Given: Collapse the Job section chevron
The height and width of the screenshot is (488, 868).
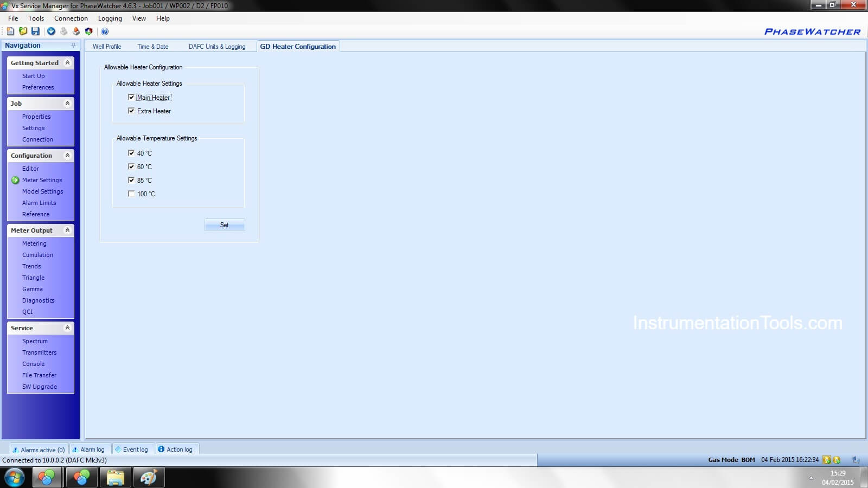Looking at the screenshot, I should click(67, 104).
